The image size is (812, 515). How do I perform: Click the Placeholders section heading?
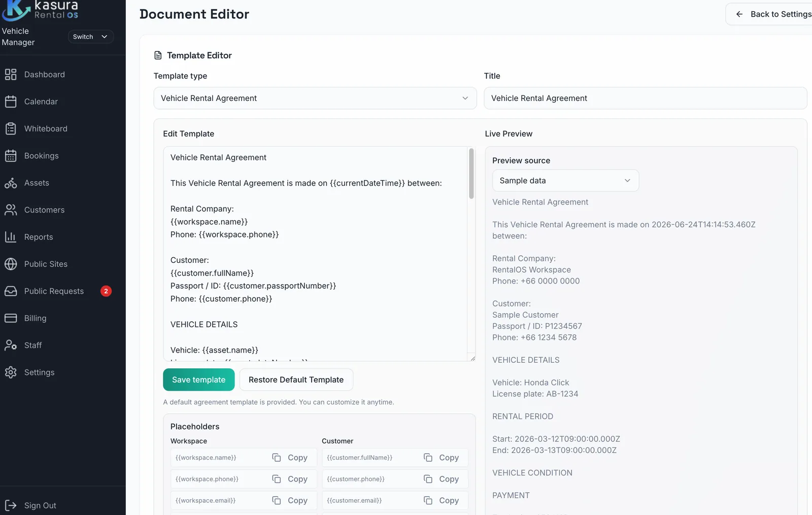pos(195,427)
